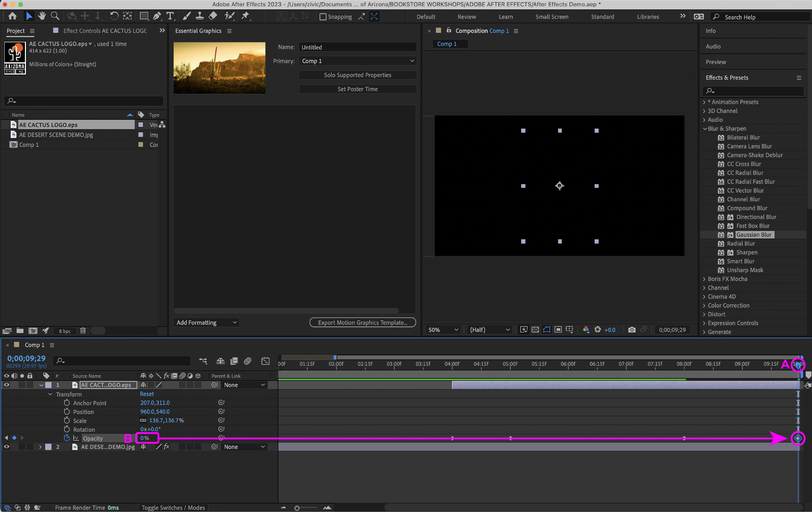The width and height of the screenshot is (812, 512).
Task: Choose the Zoom tool
Action: pyautogui.click(x=55, y=16)
